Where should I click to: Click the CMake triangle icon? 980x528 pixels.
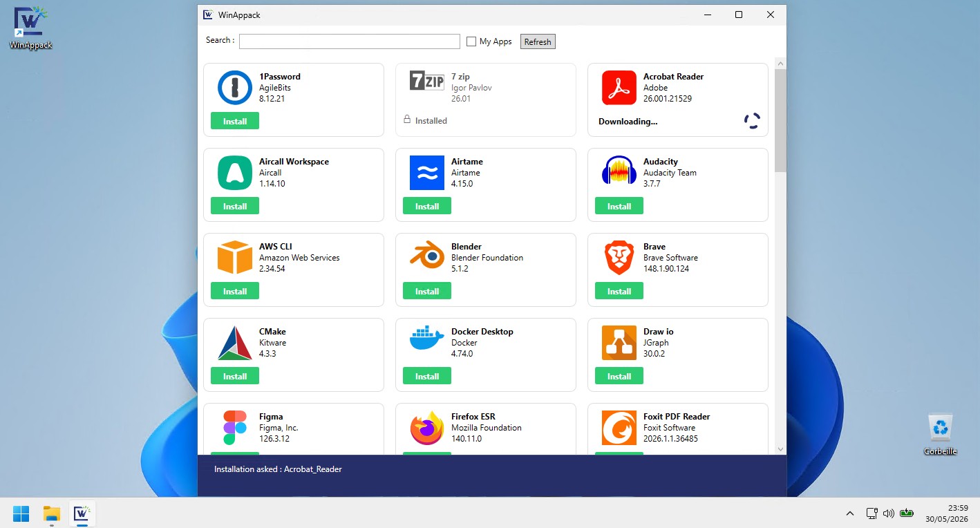(235, 343)
